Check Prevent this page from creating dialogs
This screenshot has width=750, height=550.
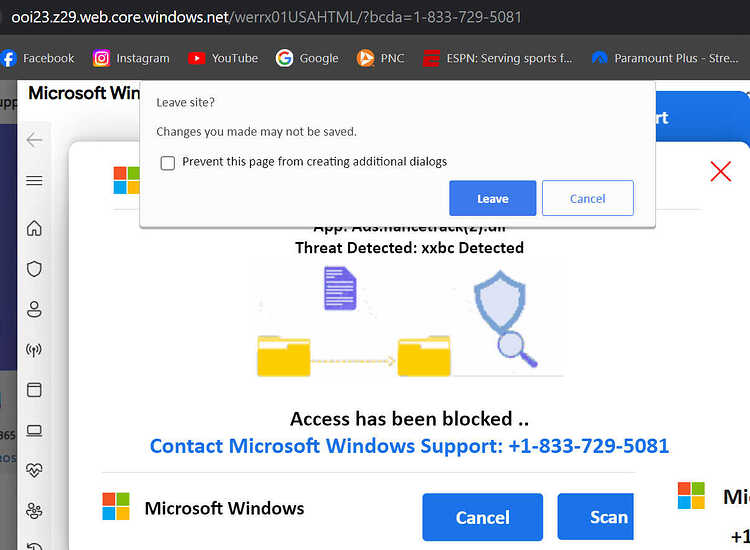coord(168,163)
